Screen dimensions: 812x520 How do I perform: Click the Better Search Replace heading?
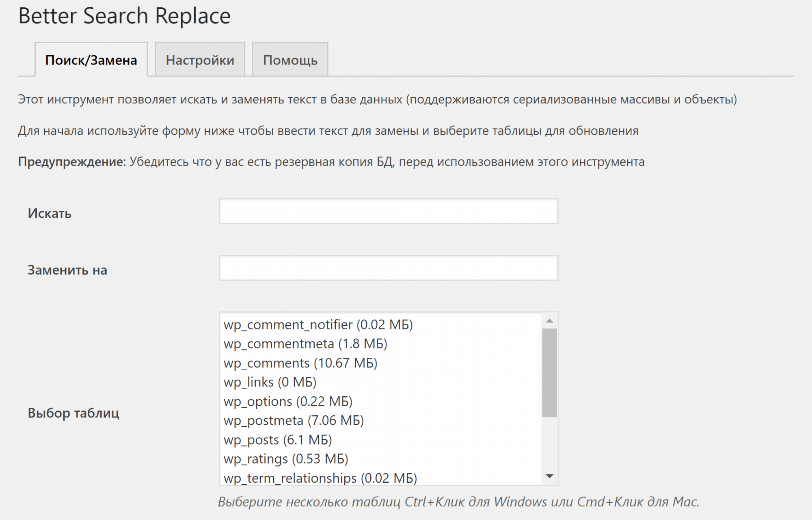[124, 16]
